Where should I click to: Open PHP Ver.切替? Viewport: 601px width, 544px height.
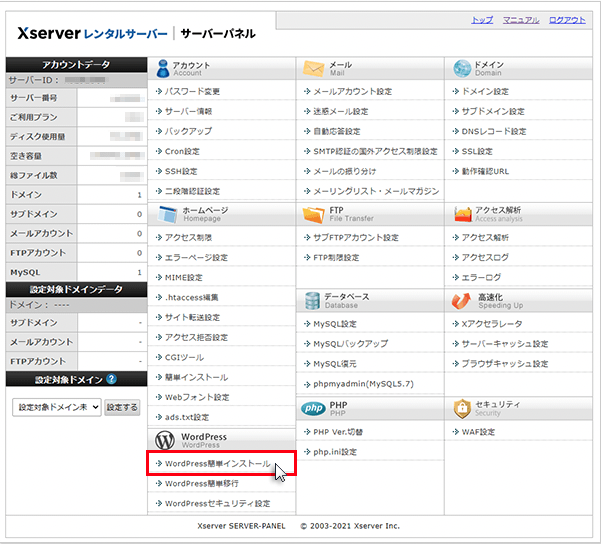coord(338,432)
